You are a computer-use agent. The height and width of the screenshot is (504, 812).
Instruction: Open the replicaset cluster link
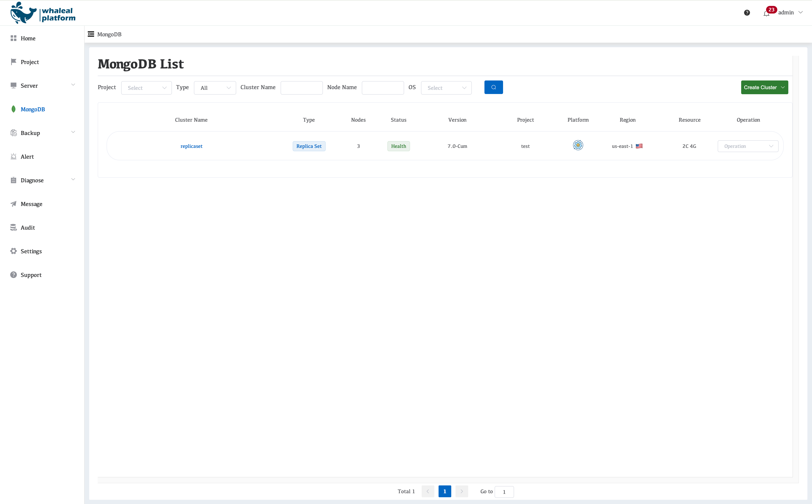click(191, 146)
